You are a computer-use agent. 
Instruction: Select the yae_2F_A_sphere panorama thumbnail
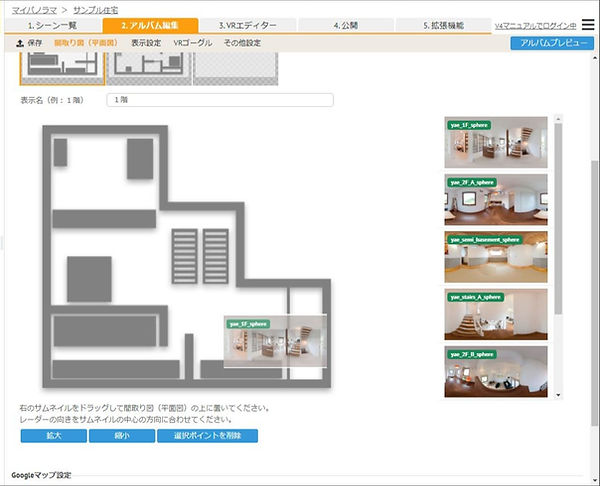(x=496, y=199)
